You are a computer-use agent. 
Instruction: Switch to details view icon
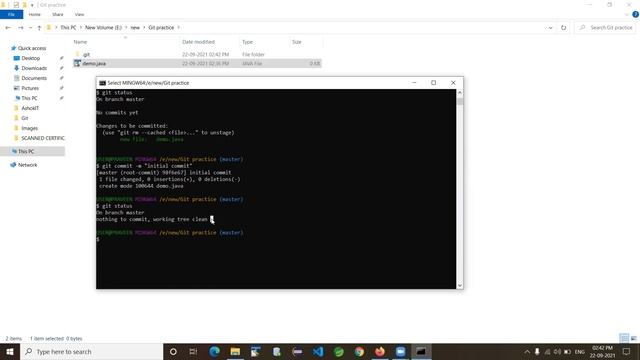pyautogui.click(x=624, y=338)
